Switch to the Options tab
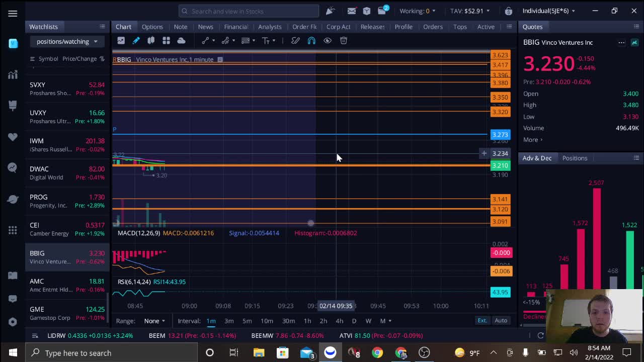This screenshot has width=644, height=362. click(x=152, y=27)
